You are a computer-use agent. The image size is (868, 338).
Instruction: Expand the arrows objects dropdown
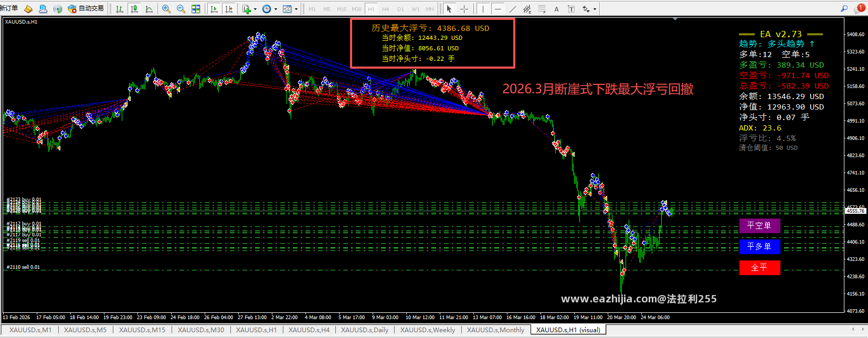coord(595,9)
